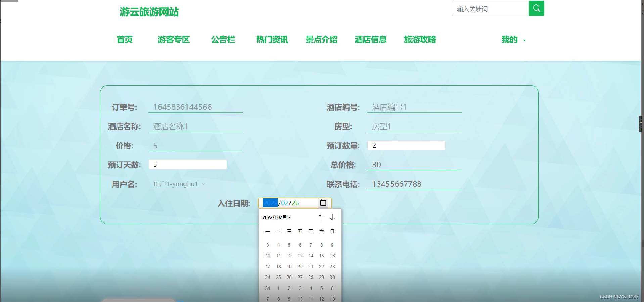Select the year 2022 in date field
644x302 pixels.
270,203
